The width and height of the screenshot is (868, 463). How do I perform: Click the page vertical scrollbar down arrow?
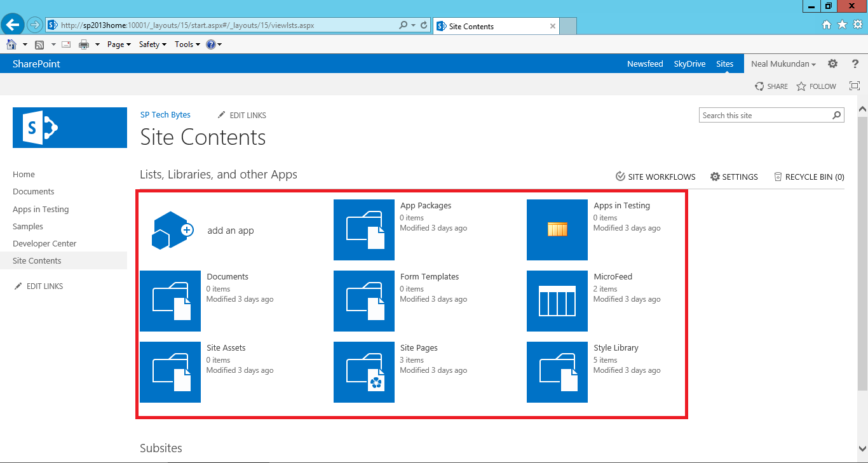(x=862, y=448)
